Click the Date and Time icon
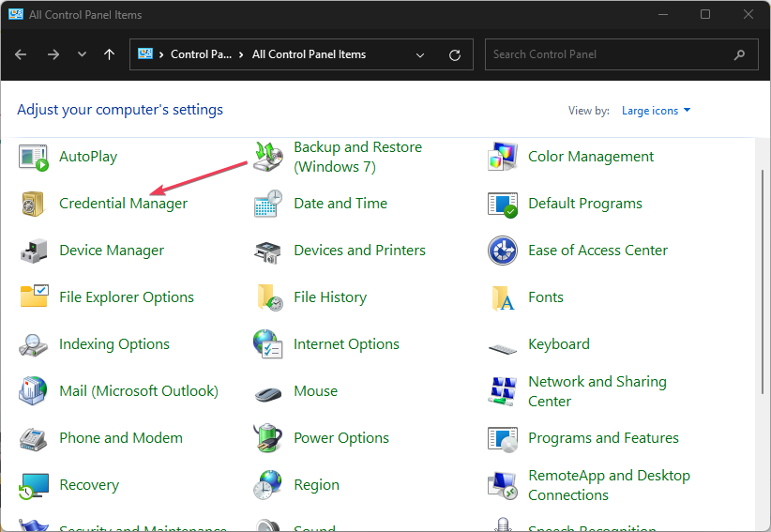The height and width of the screenshot is (532, 771). coord(268,204)
